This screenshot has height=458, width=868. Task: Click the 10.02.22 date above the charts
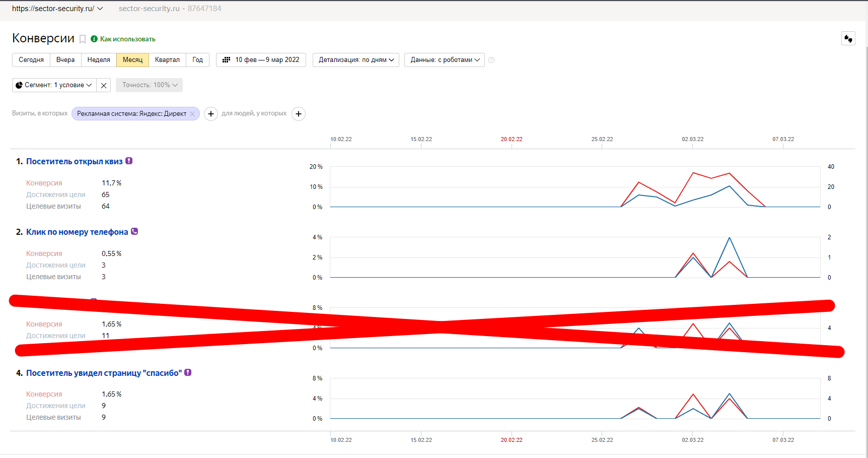pyautogui.click(x=341, y=139)
